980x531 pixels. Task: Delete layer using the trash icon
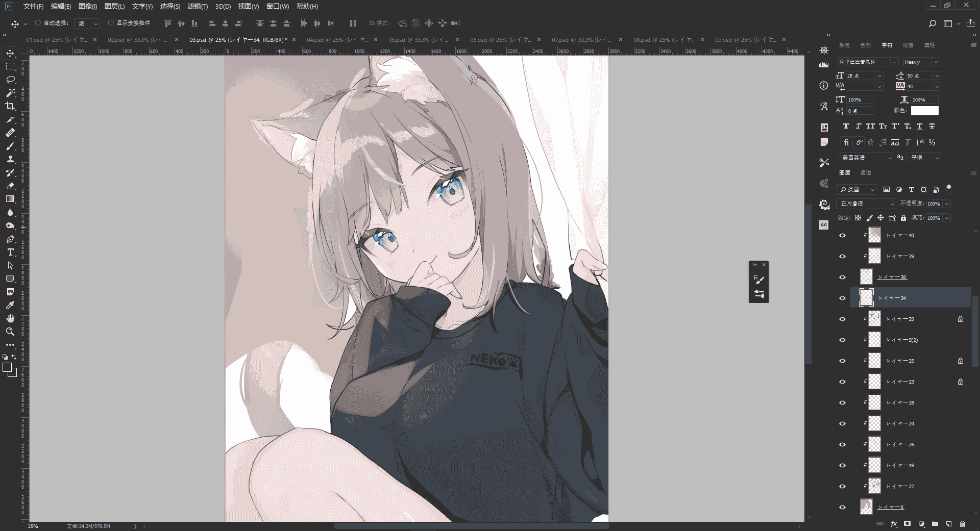click(x=963, y=524)
